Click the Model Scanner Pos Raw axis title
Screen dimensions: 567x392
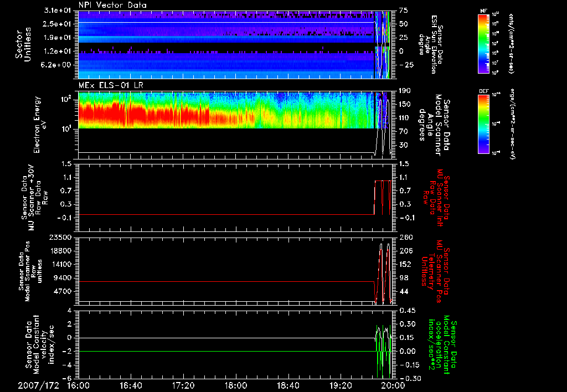(30, 271)
